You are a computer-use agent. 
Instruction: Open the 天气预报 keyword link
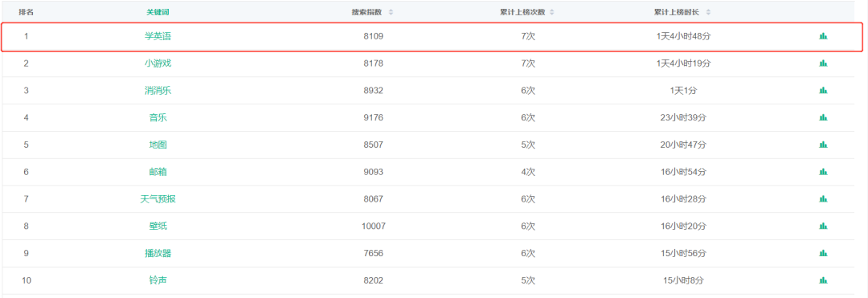(158, 198)
